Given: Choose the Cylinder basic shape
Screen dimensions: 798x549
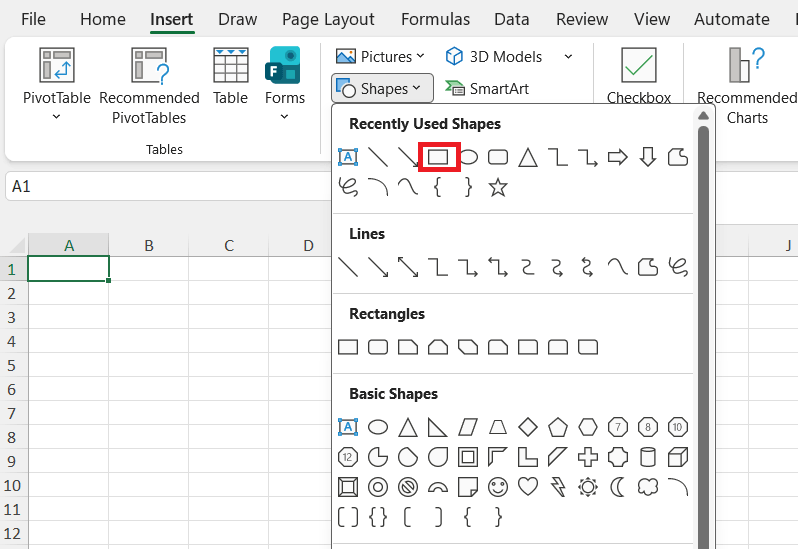Looking at the screenshot, I should coord(648,457).
